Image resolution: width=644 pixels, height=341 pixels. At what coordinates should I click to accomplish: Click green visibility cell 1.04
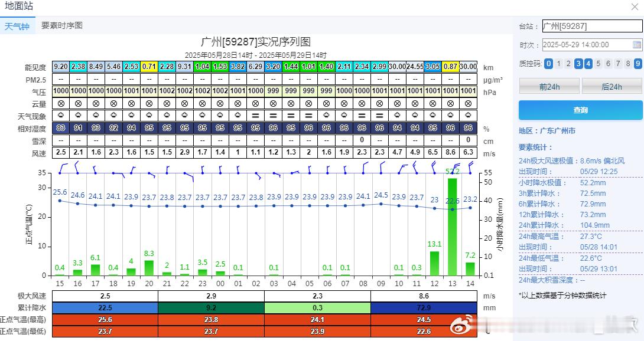click(x=202, y=66)
